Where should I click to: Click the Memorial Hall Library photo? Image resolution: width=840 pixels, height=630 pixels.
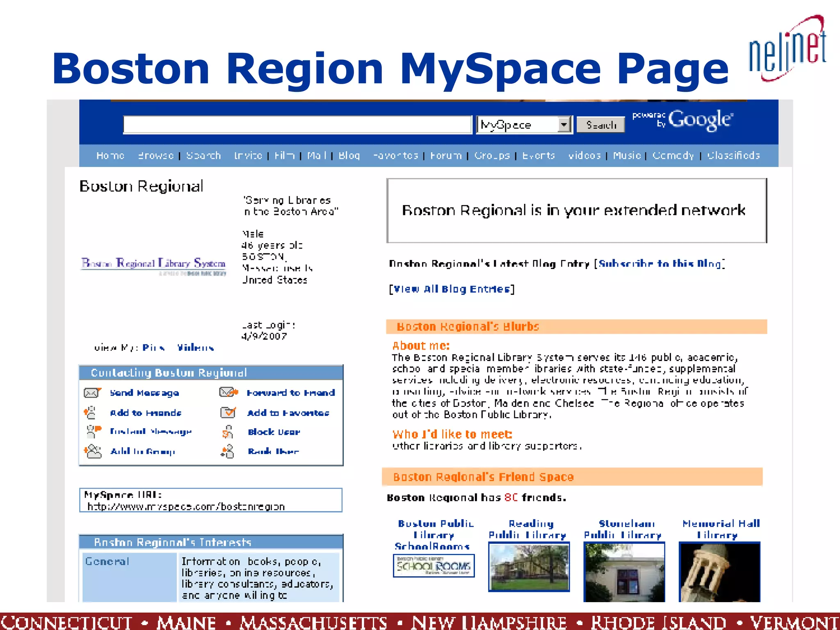[720, 572]
